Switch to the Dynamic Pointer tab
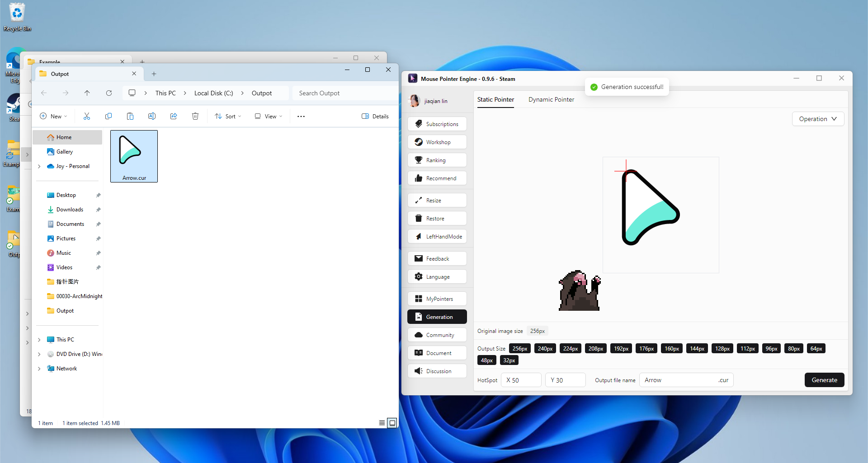The height and width of the screenshot is (463, 868). (x=551, y=100)
